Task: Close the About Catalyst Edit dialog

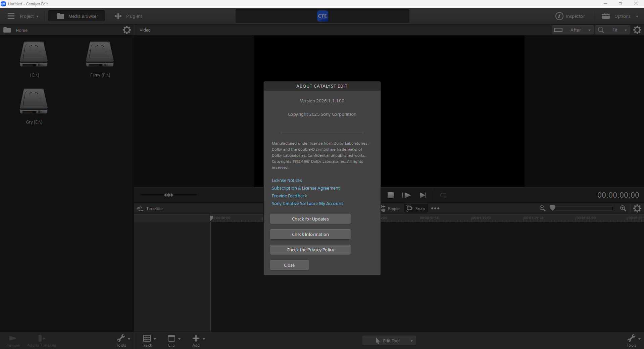Action: pos(289,265)
